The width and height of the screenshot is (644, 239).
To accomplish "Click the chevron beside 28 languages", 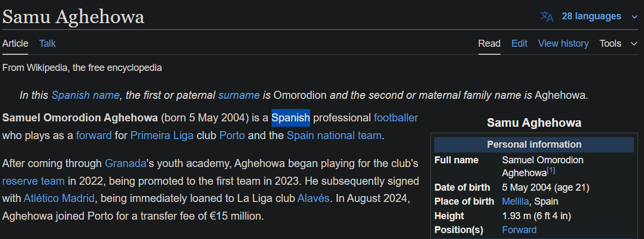I will pyautogui.click(x=634, y=17).
